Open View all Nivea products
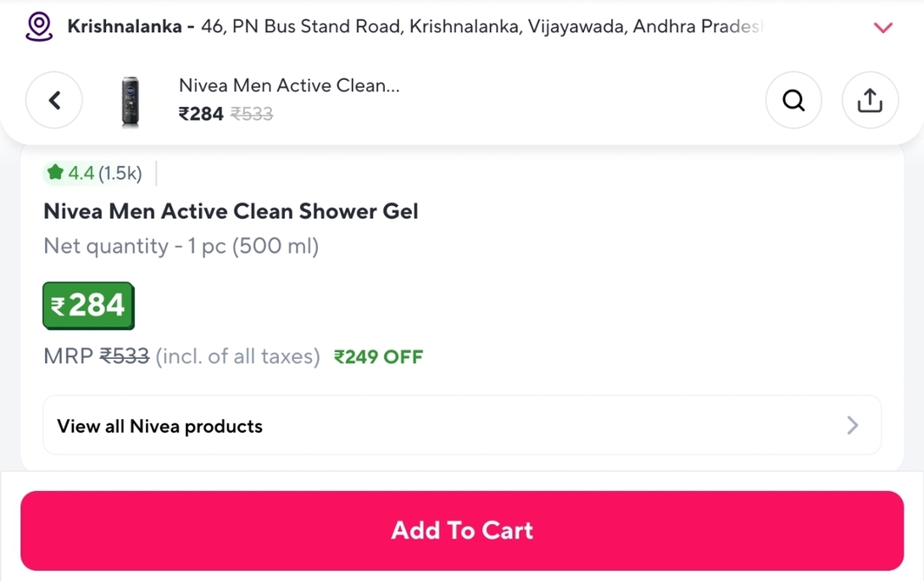 point(462,425)
